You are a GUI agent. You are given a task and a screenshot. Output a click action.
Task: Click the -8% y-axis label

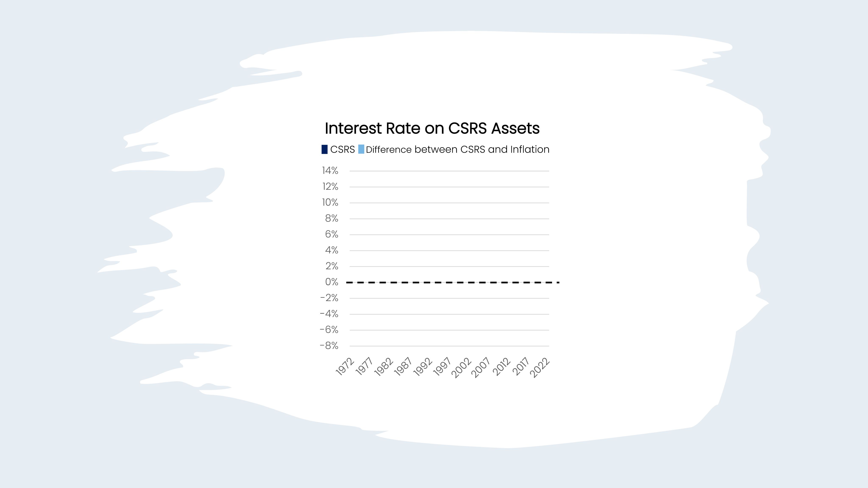[329, 345]
